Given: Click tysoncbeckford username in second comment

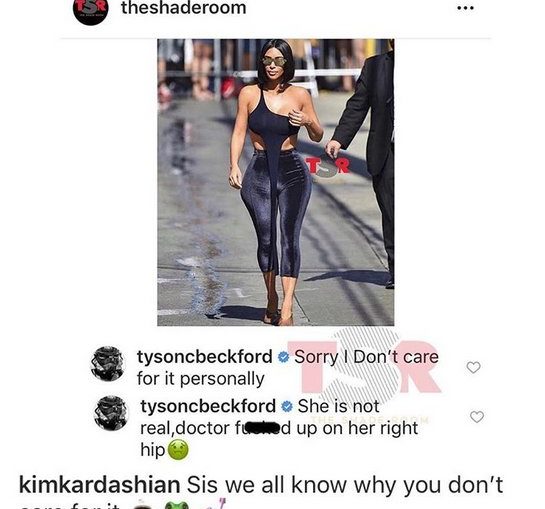Looking at the screenshot, I should 208,406.
